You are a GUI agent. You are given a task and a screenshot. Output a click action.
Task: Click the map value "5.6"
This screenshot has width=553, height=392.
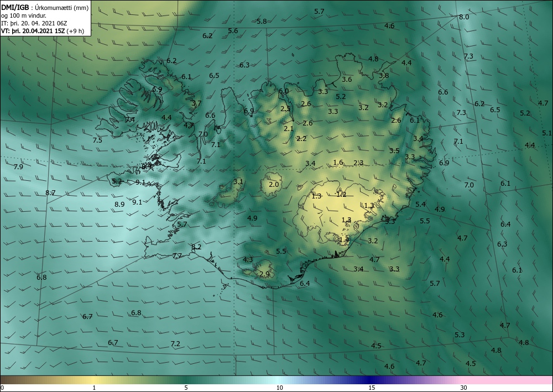[x=233, y=30]
